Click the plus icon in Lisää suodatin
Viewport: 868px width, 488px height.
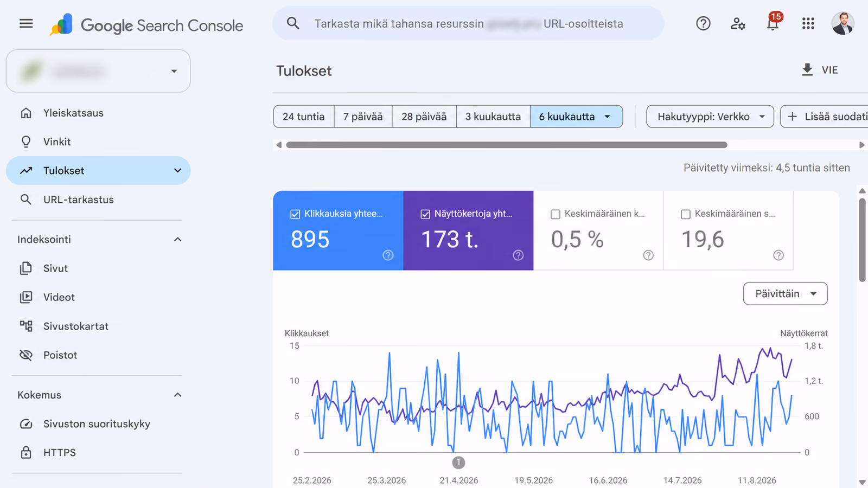pos(792,117)
